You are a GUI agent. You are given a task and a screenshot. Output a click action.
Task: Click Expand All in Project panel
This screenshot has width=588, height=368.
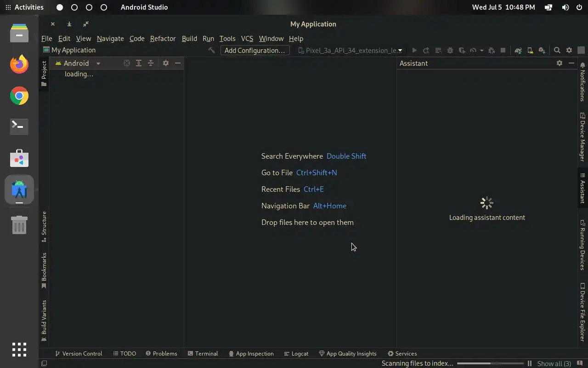pyautogui.click(x=139, y=63)
